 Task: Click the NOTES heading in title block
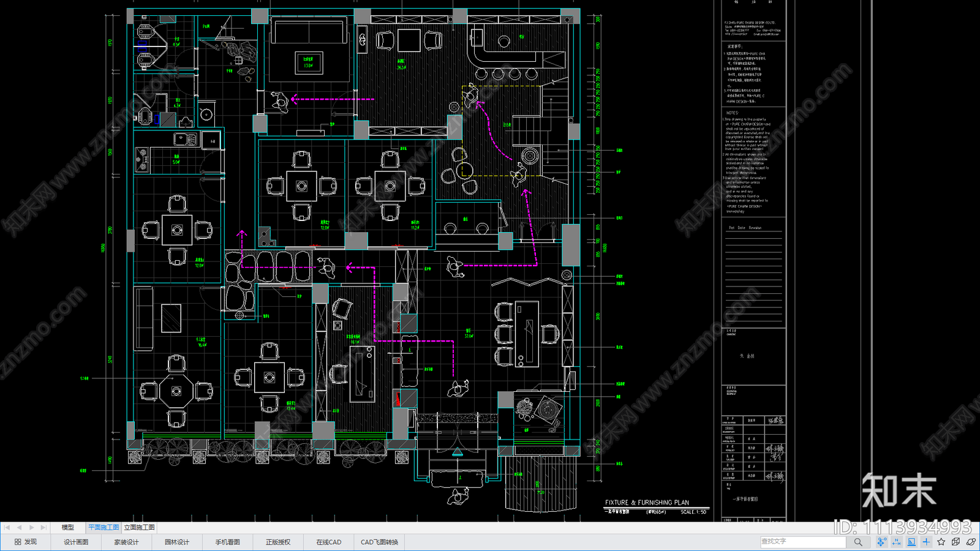pyautogui.click(x=733, y=113)
